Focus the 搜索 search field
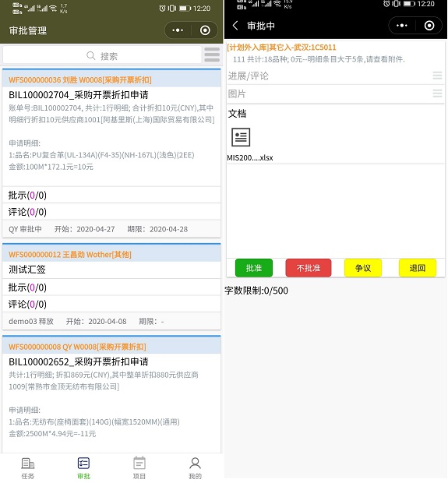This screenshot has height=483, width=448. pyautogui.click(x=102, y=55)
